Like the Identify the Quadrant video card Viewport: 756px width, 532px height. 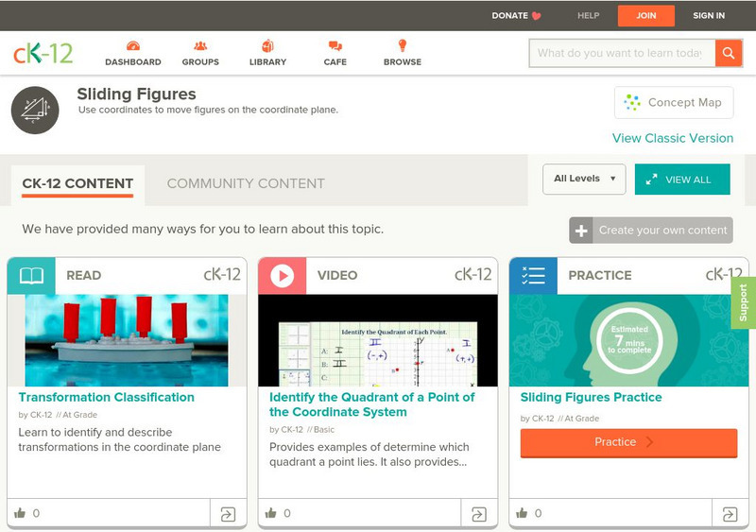click(x=271, y=513)
